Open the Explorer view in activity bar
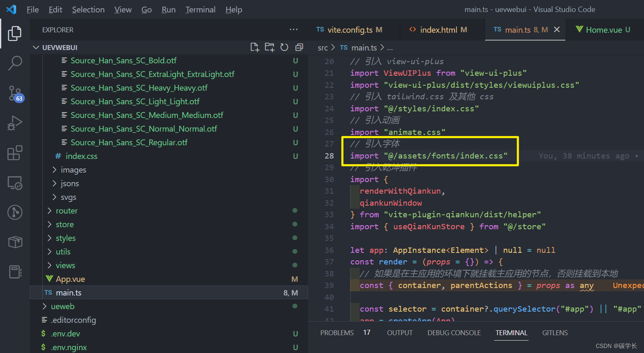 (15, 34)
